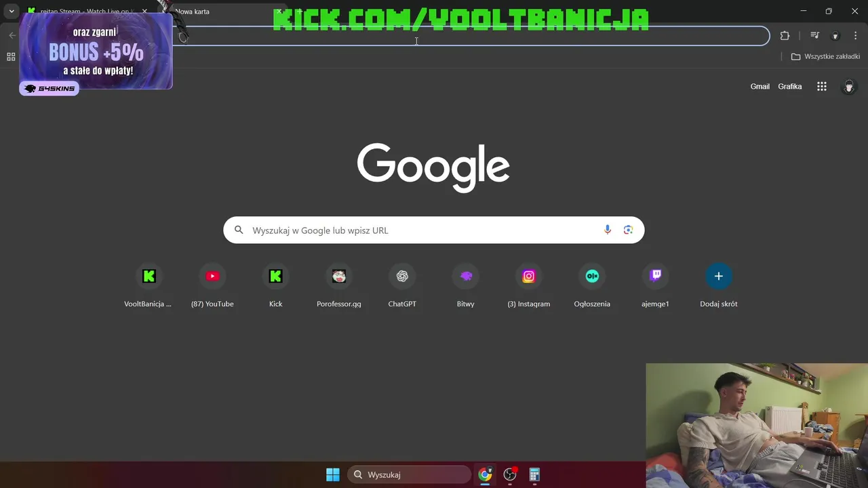Start voice search with the microphone icon
This screenshot has height=488, width=868.
point(608,230)
